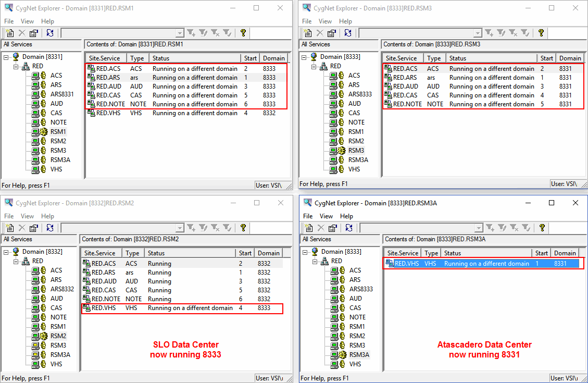Screen dimensions: 588x383
Task: Collapse RED node in RSM2 window tree
Action: [16, 262]
